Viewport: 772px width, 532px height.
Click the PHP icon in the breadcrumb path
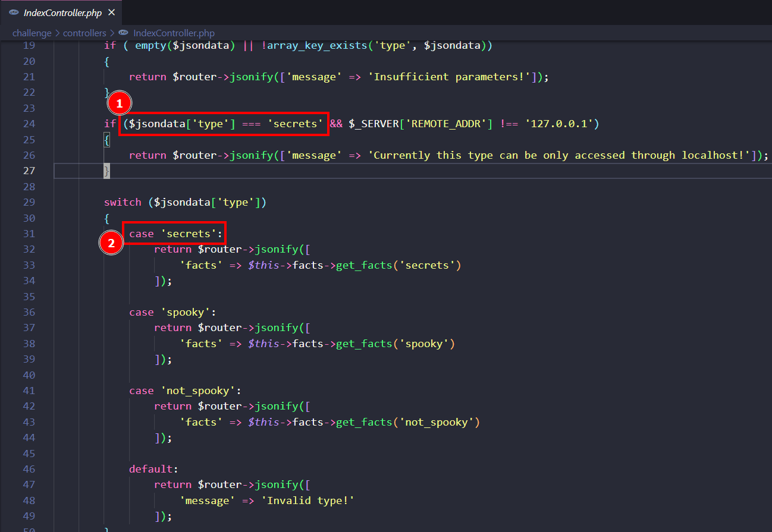[123, 33]
